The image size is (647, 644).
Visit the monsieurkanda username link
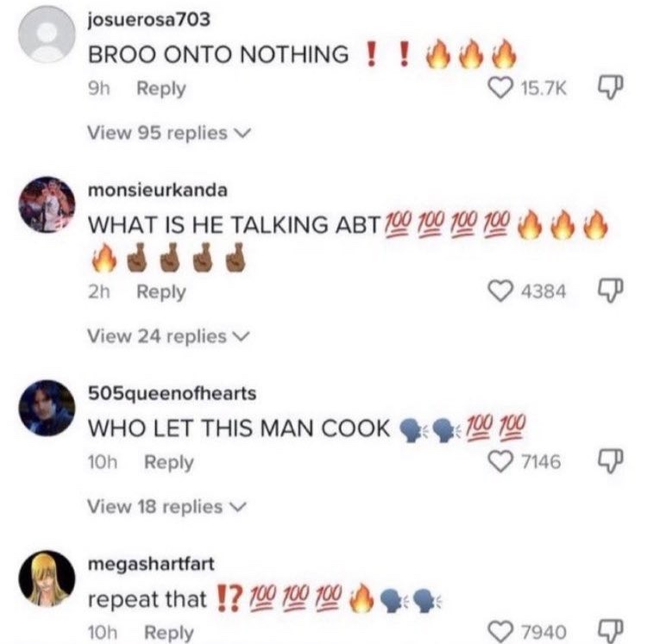coord(158,190)
